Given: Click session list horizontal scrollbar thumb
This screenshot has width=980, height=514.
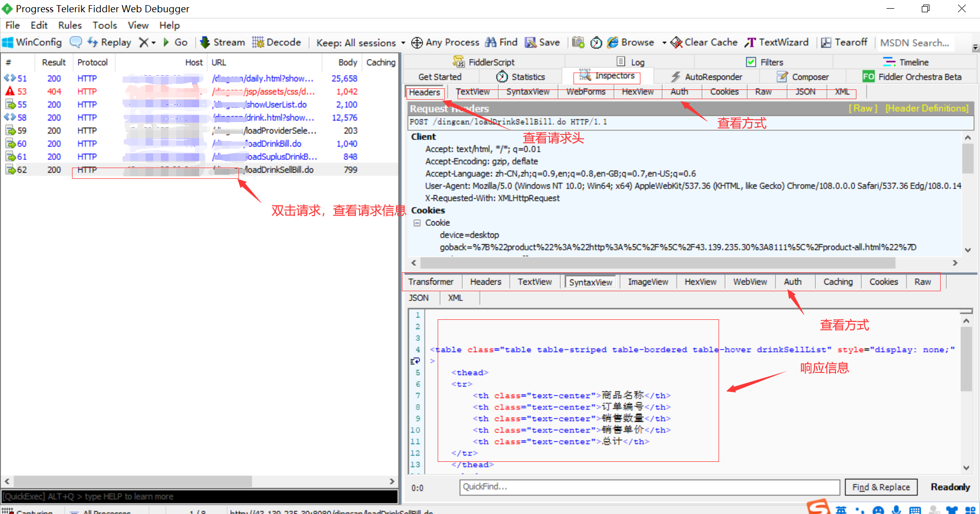Looking at the screenshot, I should click(x=133, y=481).
